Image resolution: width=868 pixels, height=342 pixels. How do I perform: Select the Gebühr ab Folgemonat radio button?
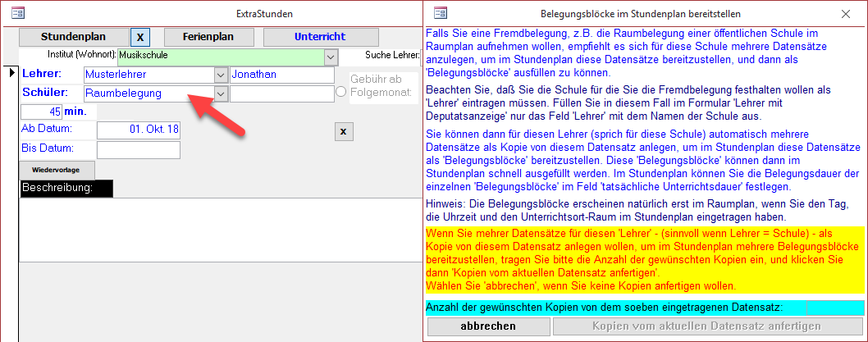click(341, 93)
